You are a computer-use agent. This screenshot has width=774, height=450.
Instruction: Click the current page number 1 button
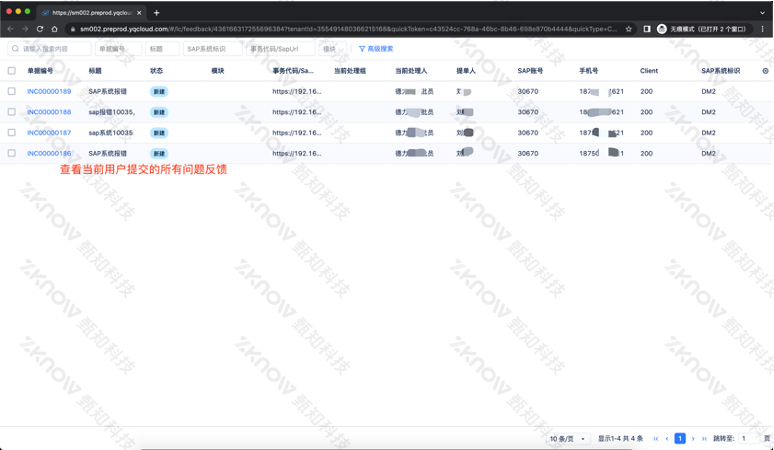(680, 438)
